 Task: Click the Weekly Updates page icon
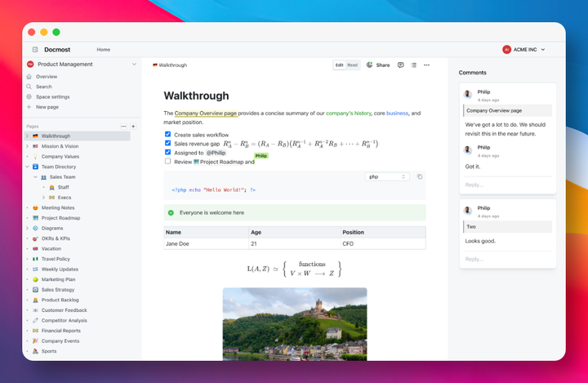(35, 269)
